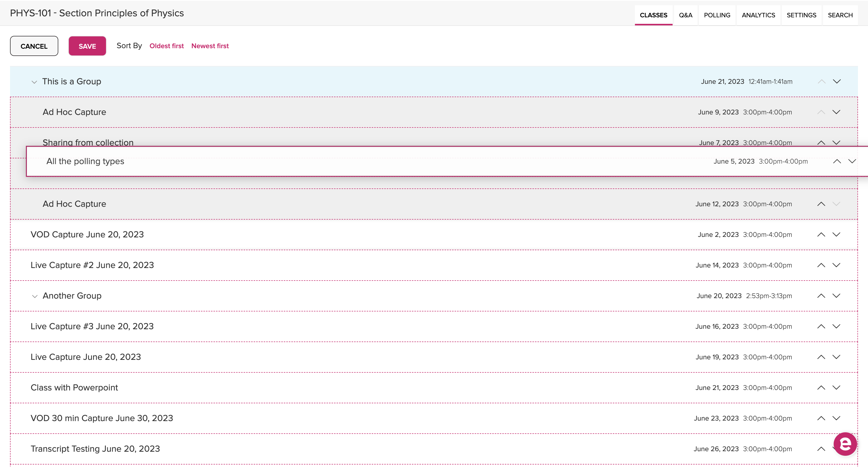This screenshot has height=467, width=868.
Task: Select Newest first sort option
Action: click(x=209, y=45)
